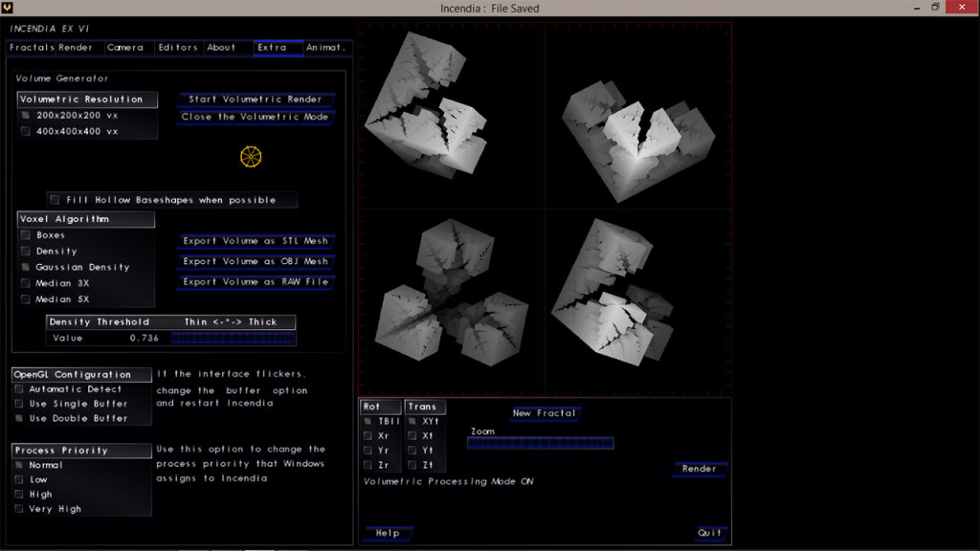
Task: Click the Process Priority header
Action: click(81, 451)
